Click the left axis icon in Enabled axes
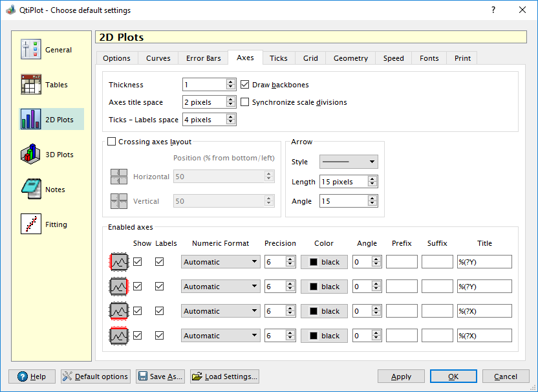 point(119,262)
